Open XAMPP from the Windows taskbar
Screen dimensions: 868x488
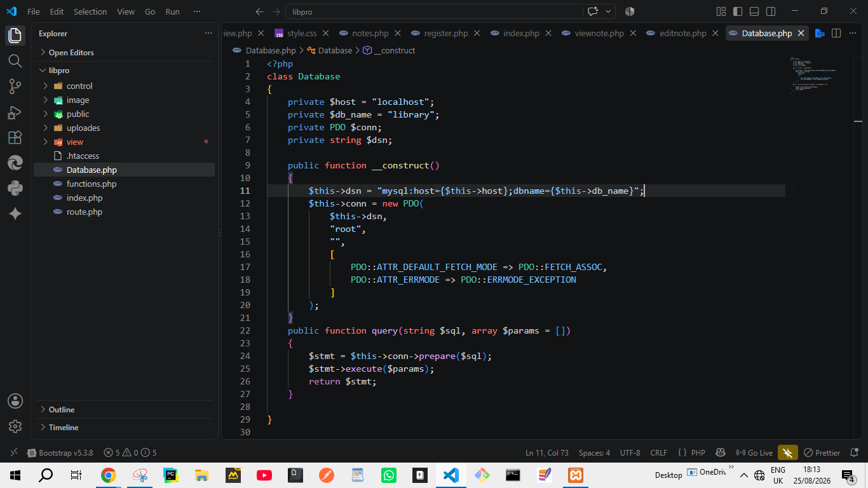tap(575, 475)
